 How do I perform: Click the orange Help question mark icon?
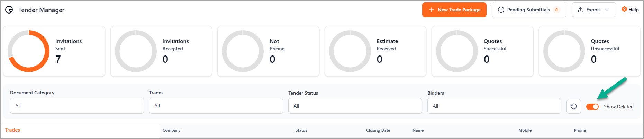(624, 9)
